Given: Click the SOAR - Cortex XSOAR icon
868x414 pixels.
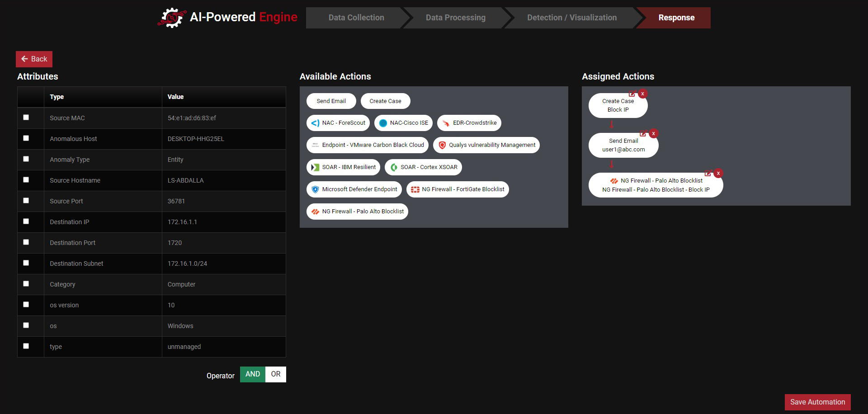Looking at the screenshot, I should click(x=394, y=167).
